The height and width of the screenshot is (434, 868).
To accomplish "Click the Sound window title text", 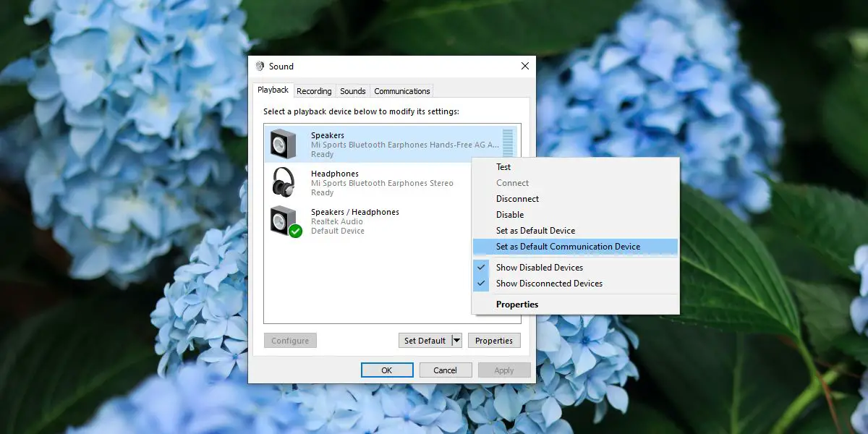I will [281, 66].
